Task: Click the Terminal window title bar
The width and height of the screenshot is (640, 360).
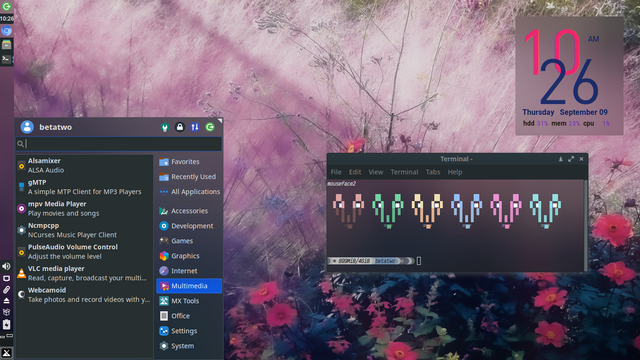Action: point(456,159)
